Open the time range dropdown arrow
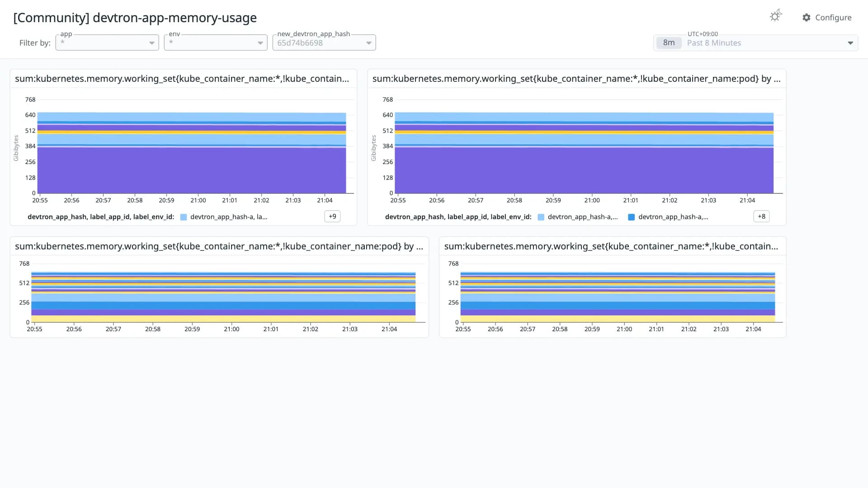This screenshot has width=868, height=488. pyautogui.click(x=850, y=43)
